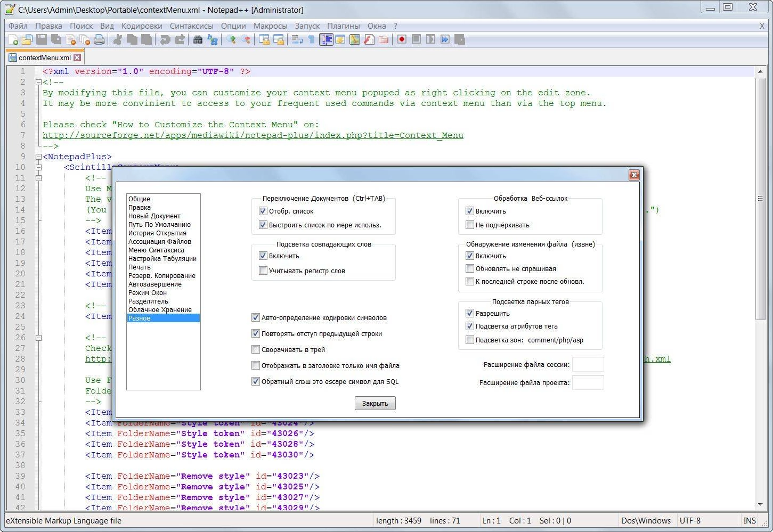The image size is (773, 532).
Task: Click the Zoom Out magnifier icon
Action: (246, 39)
